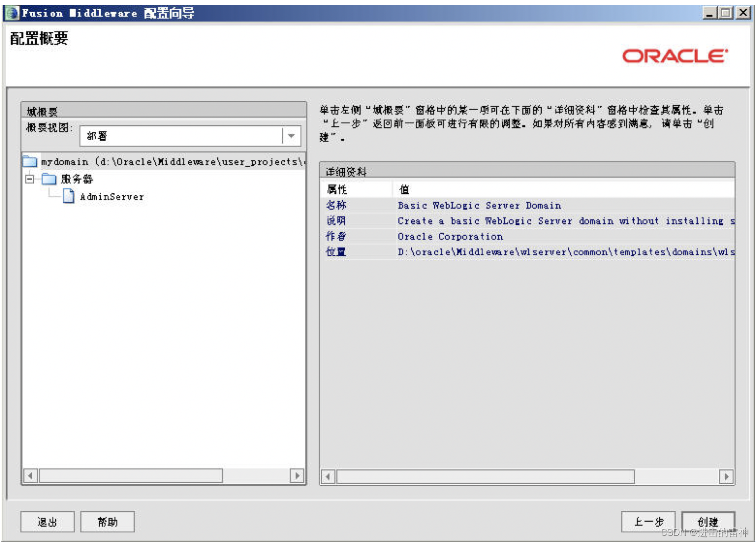Viewport: 756px width, 542px height.
Task: Click right arrow of domain tree scrollbar
Action: [297, 476]
